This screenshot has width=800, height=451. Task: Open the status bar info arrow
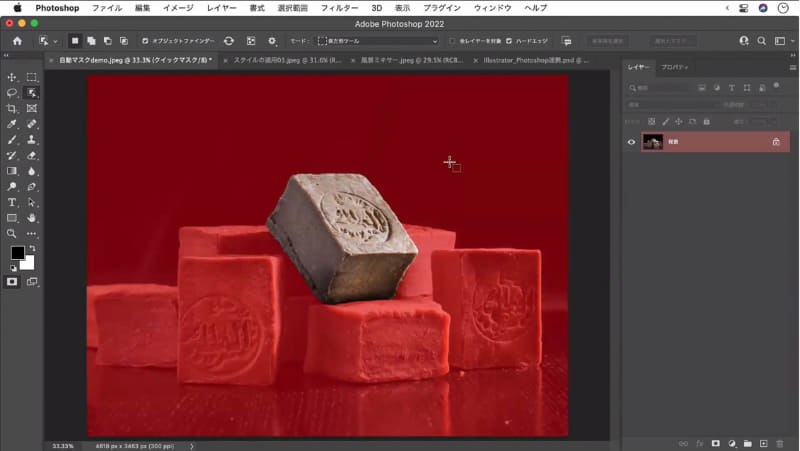click(x=192, y=446)
